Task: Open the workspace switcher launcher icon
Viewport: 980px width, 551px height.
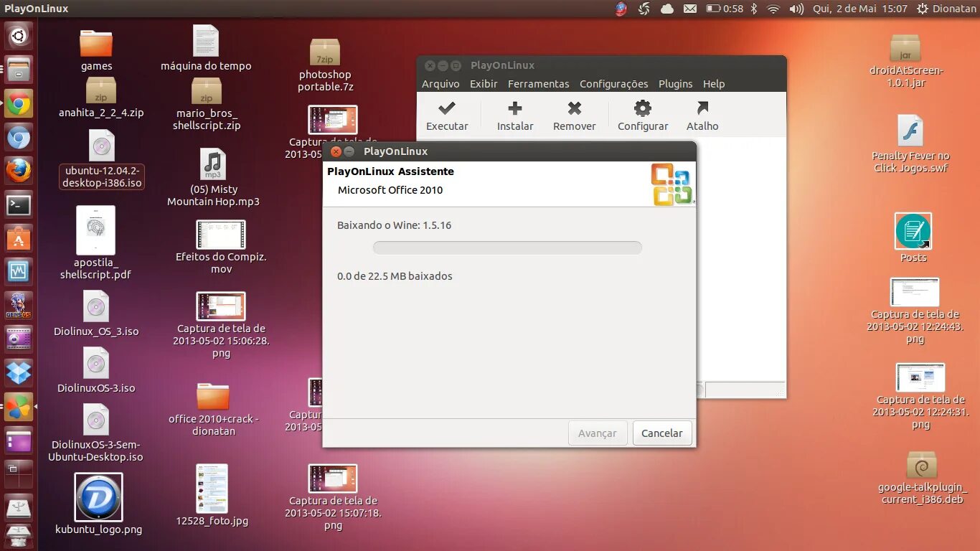Action: (19, 475)
